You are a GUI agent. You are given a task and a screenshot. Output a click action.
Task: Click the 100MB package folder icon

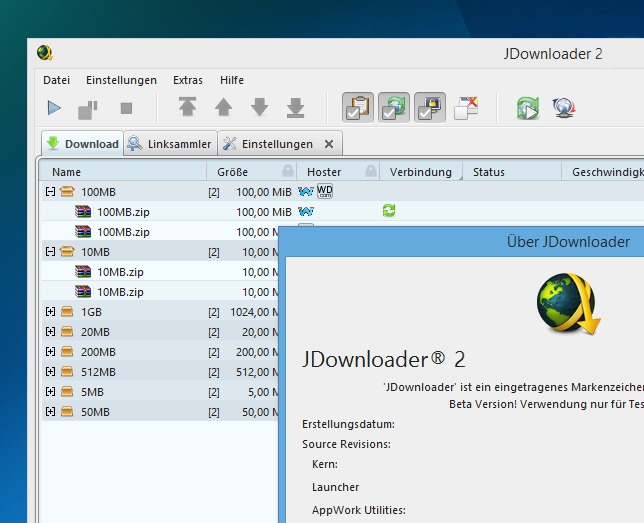coord(67,191)
